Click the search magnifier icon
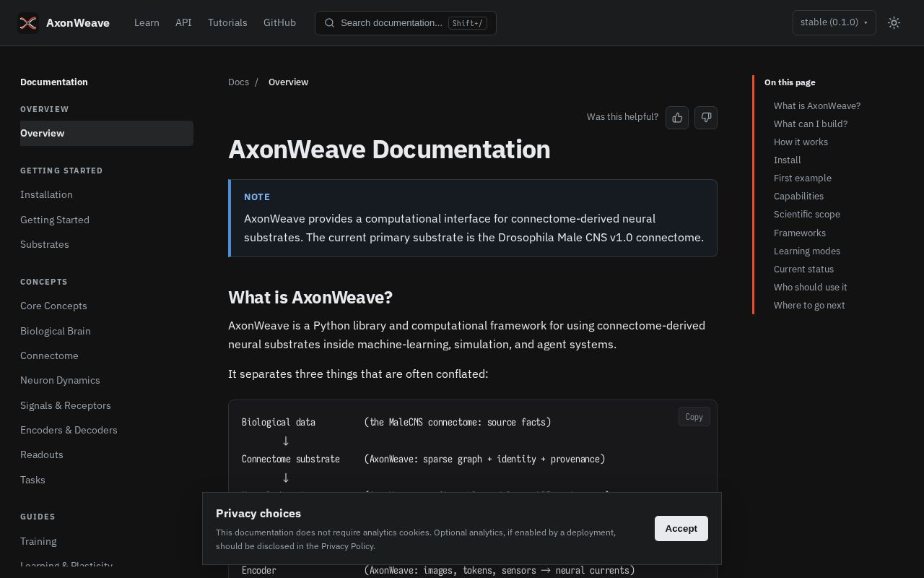Image resolution: width=924 pixels, height=578 pixels. (329, 23)
